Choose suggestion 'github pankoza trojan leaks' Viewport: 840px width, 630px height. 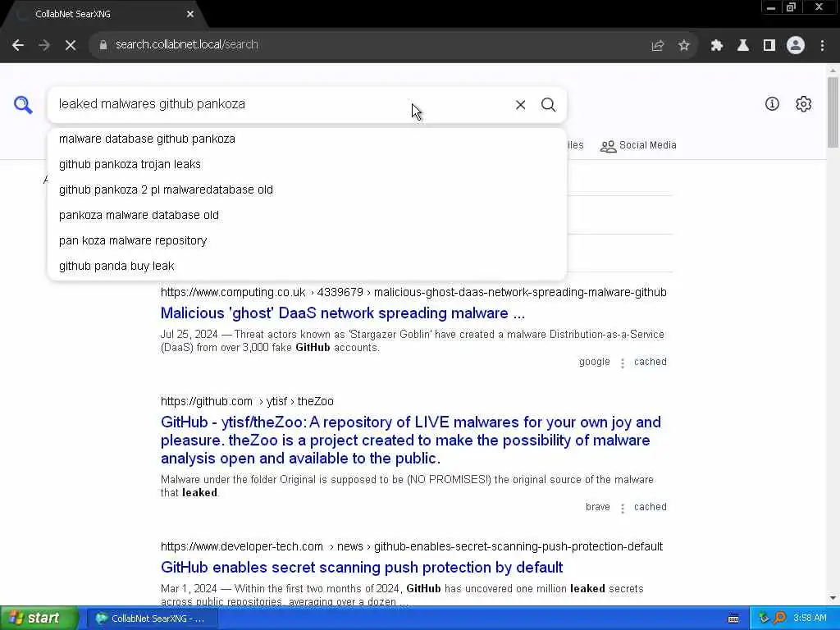click(x=307, y=164)
